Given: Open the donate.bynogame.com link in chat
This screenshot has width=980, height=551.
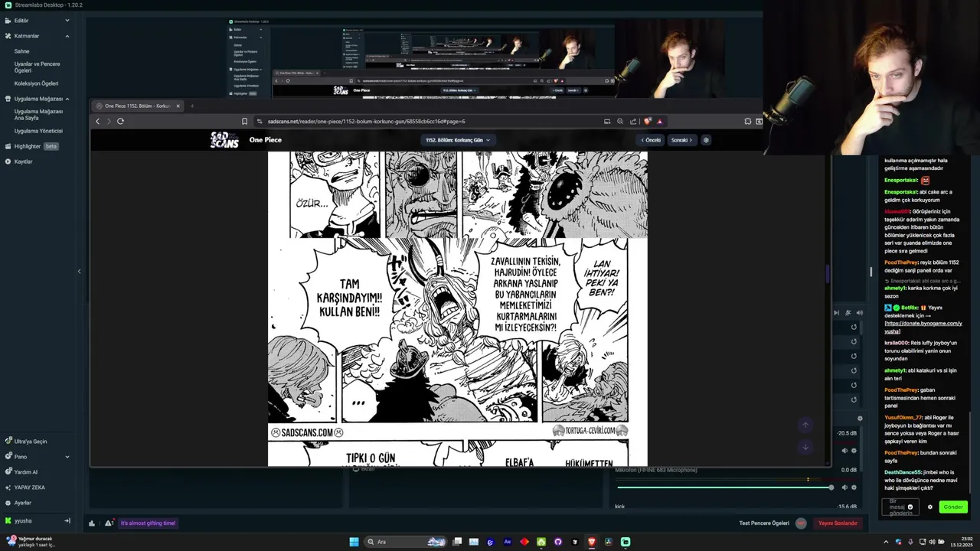Looking at the screenshot, I should pyautogui.click(x=923, y=327).
